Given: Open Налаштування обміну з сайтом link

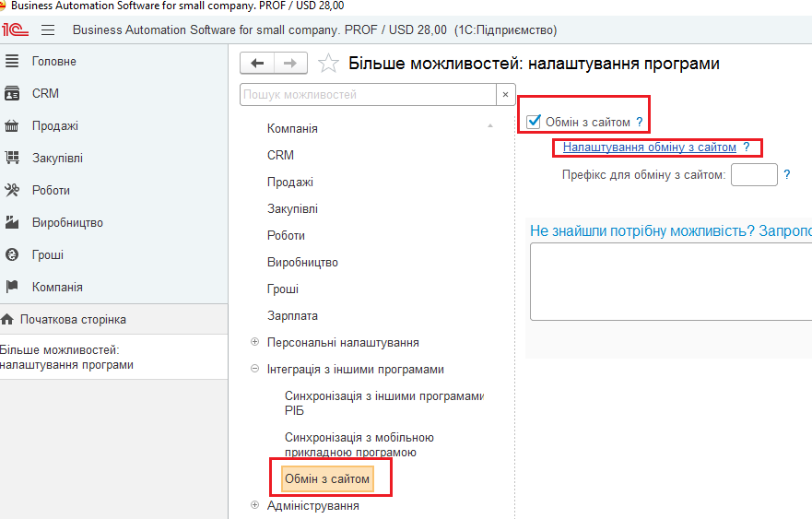Looking at the screenshot, I should point(650,147).
